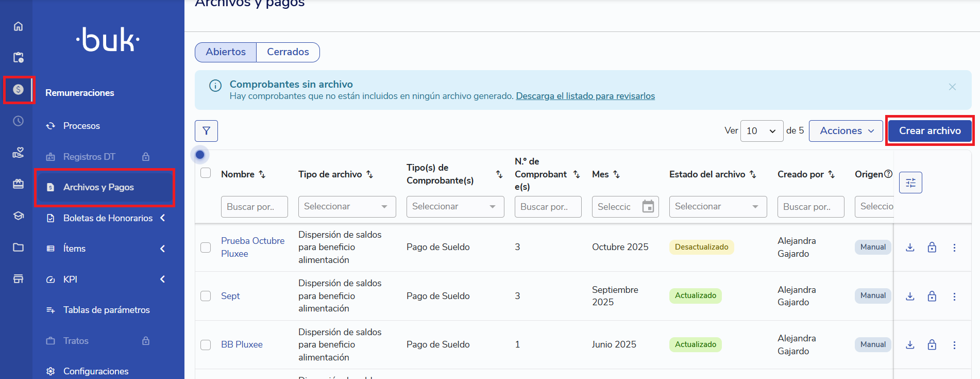Click Descarga el listado para revisarlos link
The width and height of the screenshot is (980, 379).
[x=585, y=96]
